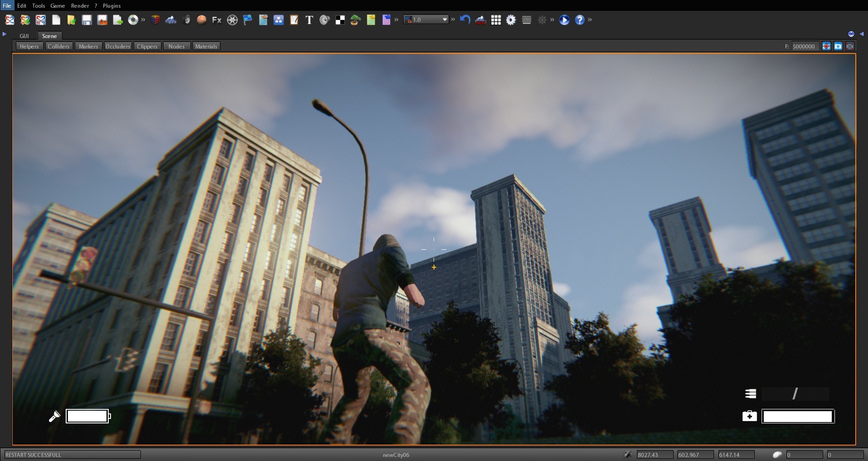
Task: Expand the toolbar overflow chevron after the CD icon
Action: coord(143,19)
